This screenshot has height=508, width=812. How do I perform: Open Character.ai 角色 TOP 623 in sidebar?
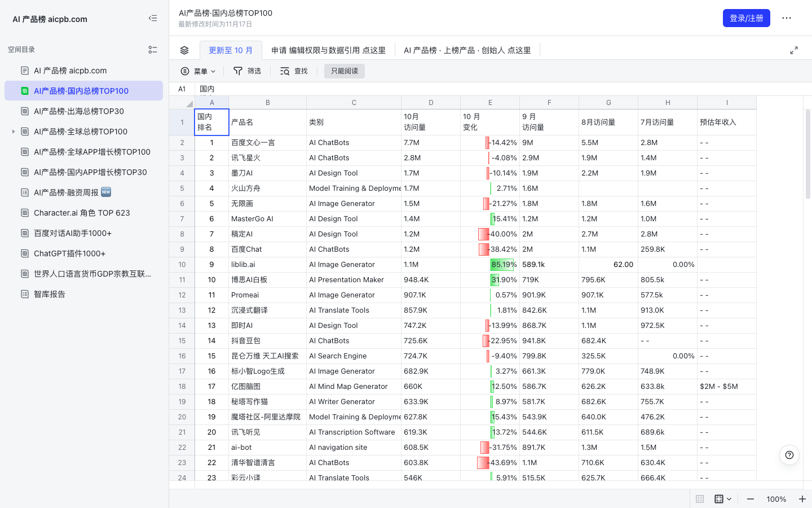click(83, 213)
